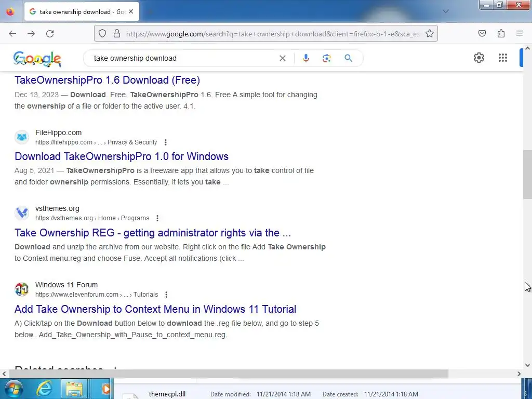The height and width of the screenshot is (399, 532).
Task: Search by image with Lens icon
Action: click(326, 58)
